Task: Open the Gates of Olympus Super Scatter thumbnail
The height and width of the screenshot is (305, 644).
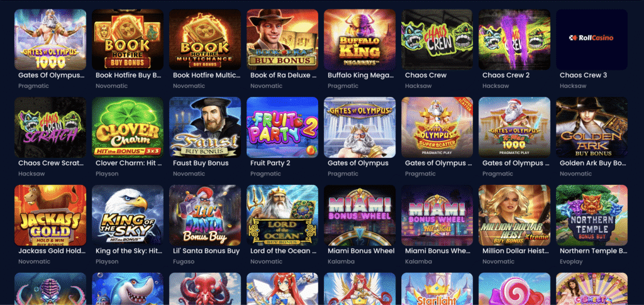Action: pos(437,127)
